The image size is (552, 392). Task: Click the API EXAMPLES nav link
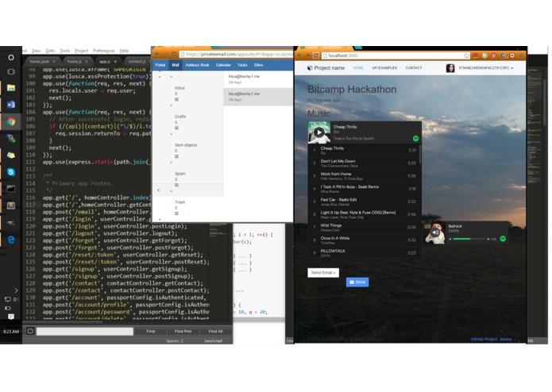(x=384, y=68)
